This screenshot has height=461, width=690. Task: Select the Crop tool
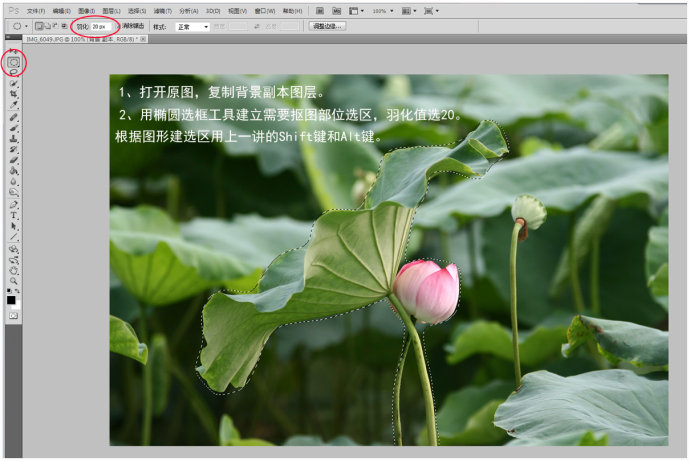coord(14,95)
